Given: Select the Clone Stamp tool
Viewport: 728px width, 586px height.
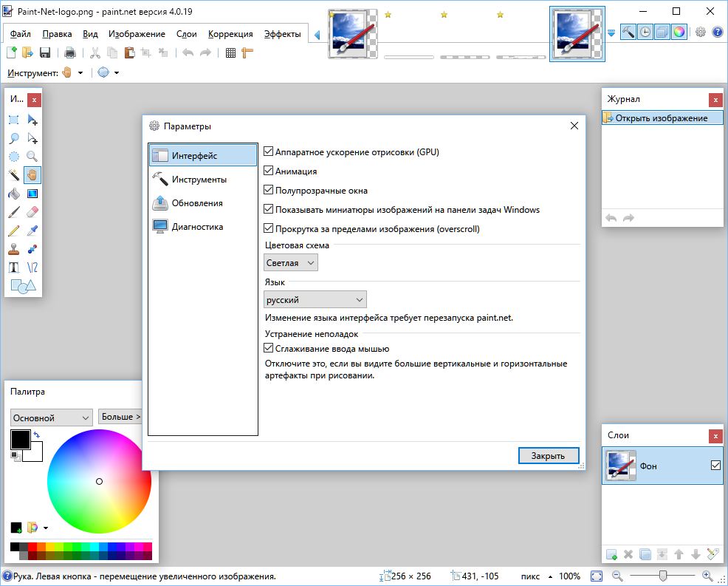Looking at the screenshot, I should pos(14,249).
